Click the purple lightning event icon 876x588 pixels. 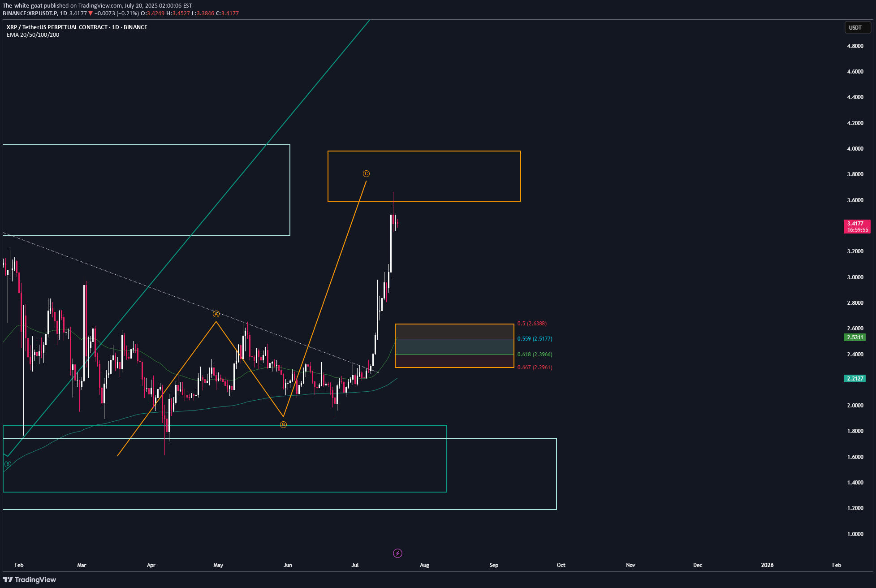[397, 553]
